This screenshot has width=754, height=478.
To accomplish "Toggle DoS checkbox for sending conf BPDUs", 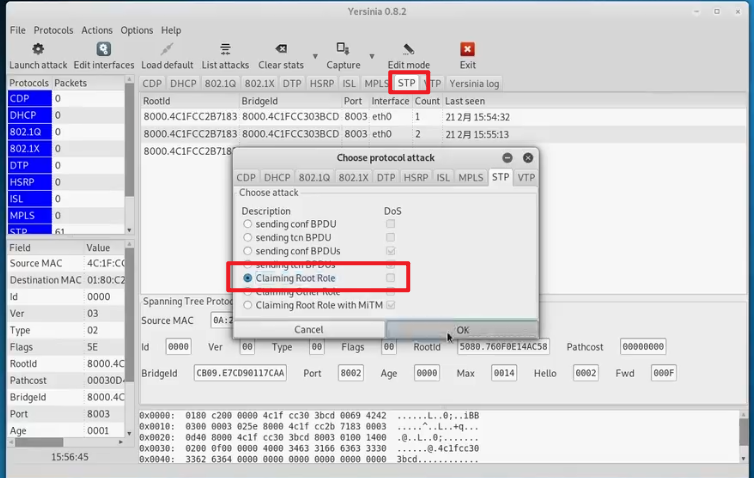I will pos(390,251).
